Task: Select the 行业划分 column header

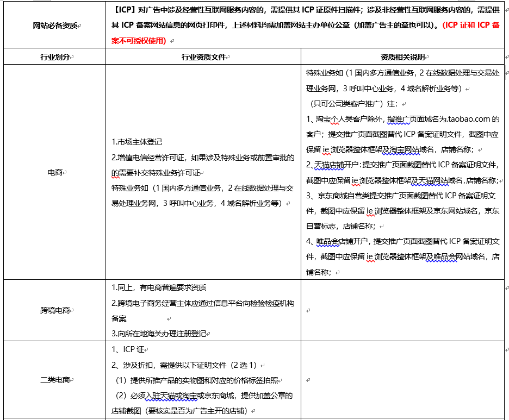Action: tap(55, 57)
